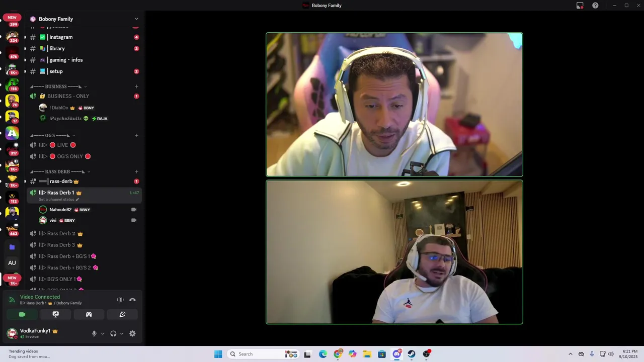
Task: Open File Explorer from taskbar
Action: (367, 354)
